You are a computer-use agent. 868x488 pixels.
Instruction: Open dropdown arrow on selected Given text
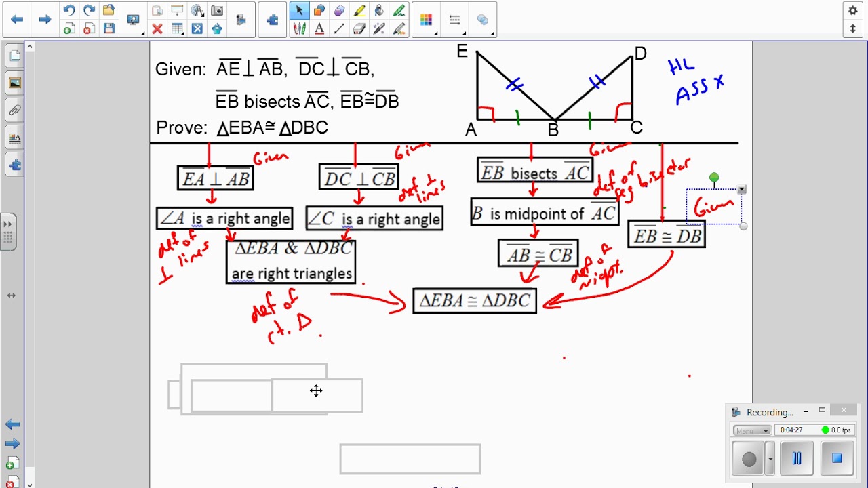(x=742, y=190)
